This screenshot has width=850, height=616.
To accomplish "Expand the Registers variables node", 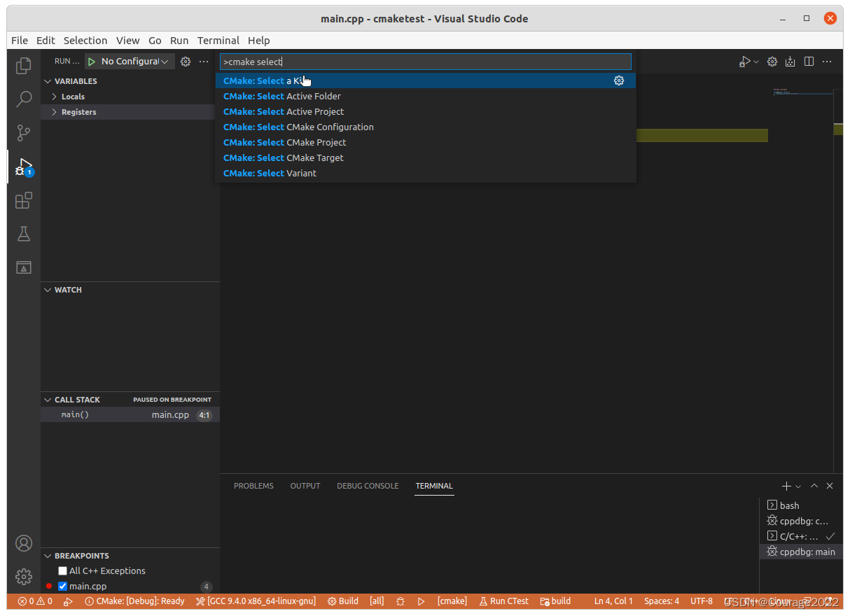I will [x=130, y=112].
